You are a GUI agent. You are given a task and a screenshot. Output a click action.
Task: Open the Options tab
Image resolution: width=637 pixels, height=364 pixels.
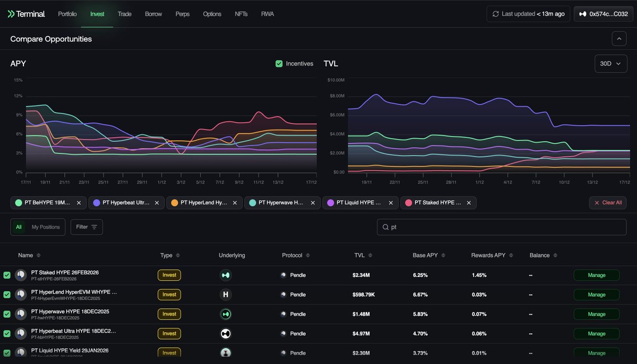coord(212,14)
